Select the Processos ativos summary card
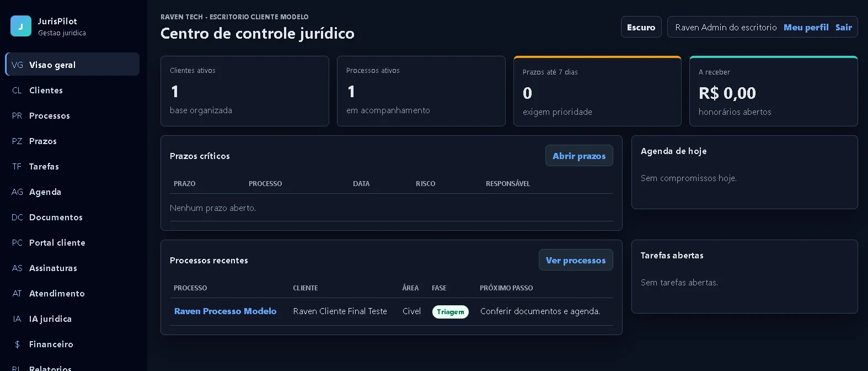Screen dimensions: 868x371 [x=421, y=91]
